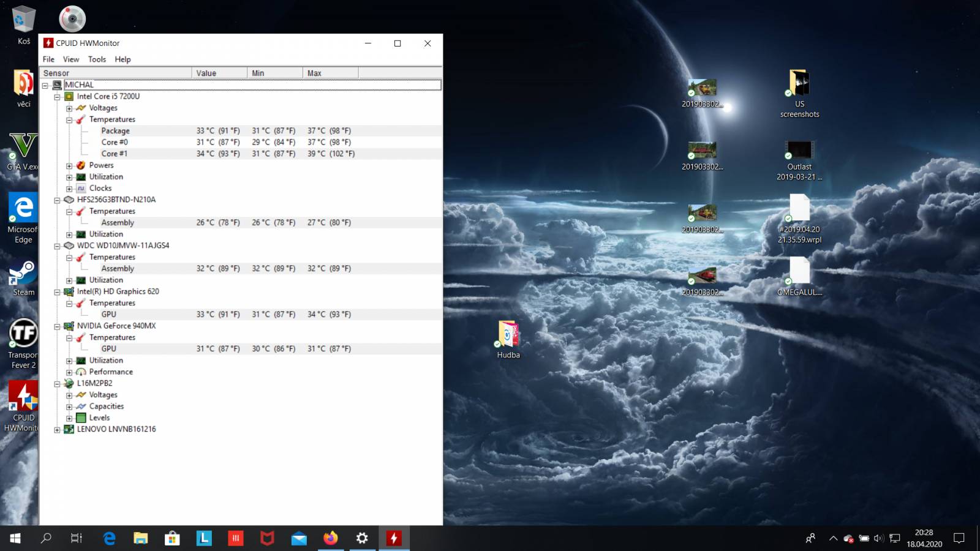This screenshot has height=551, width=980.
Task: Click the Sensor column header
Action: 116,73
